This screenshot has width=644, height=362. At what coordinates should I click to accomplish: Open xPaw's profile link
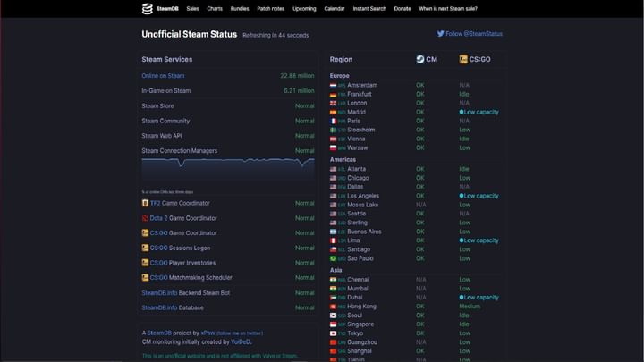pos(208,332)
